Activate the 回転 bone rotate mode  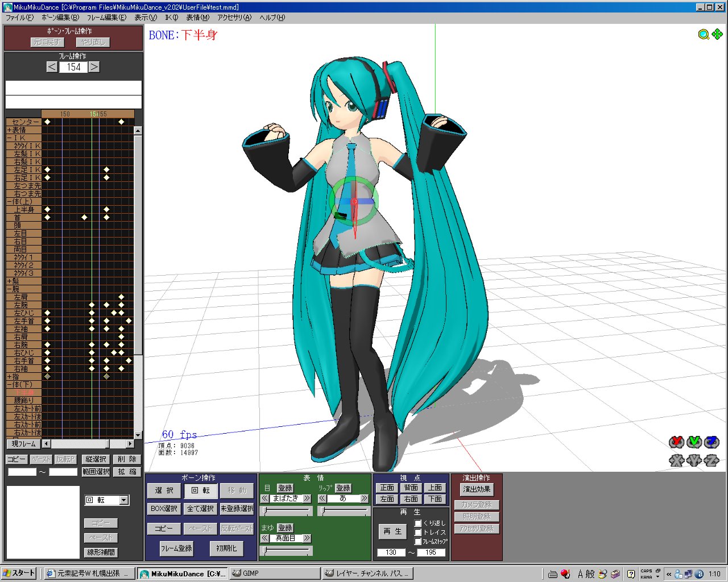(x=201, y=490)
